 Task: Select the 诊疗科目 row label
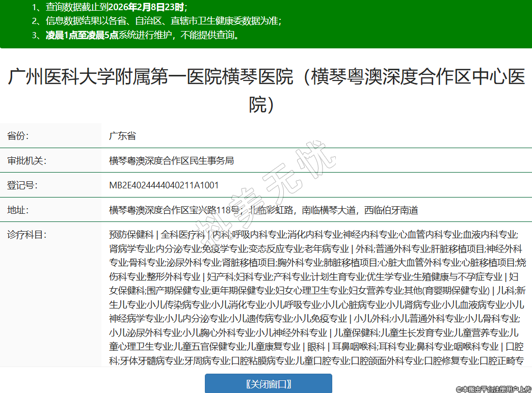click(x=26, y=235)
